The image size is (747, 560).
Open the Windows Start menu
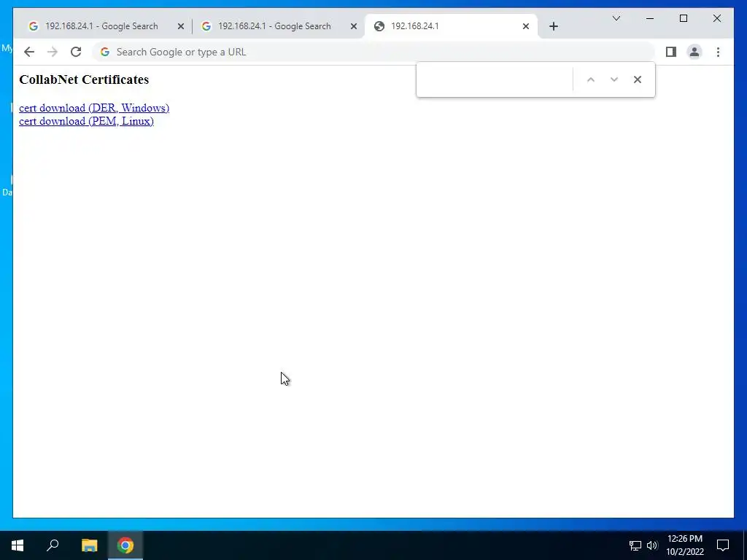pos(18,545)
